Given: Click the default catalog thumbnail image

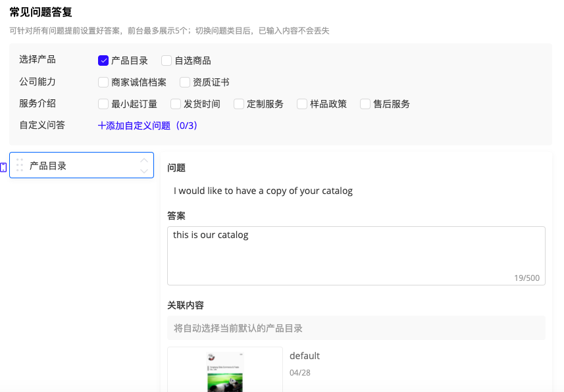Looking at the screenshot, I should (x=224, y=372).
